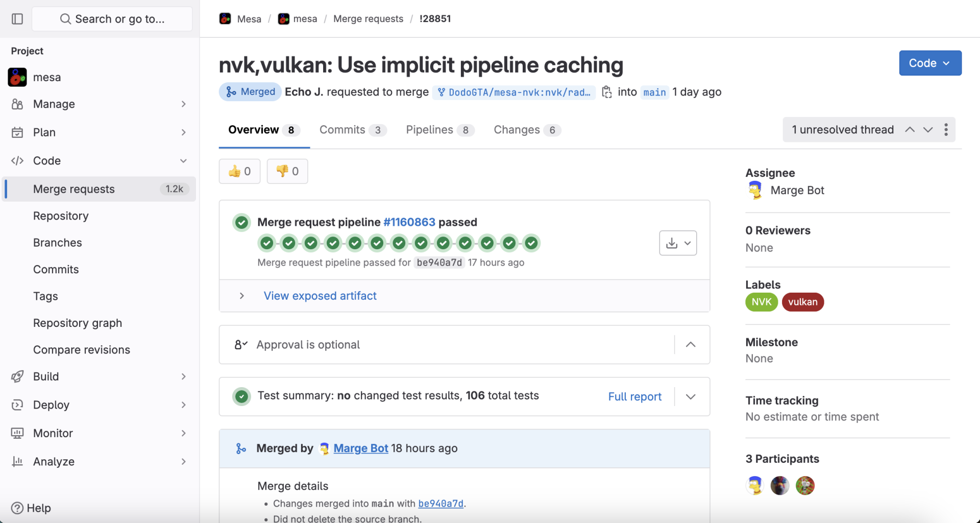Open the DodoGTA/mesa-nvk source branch link
980x523 pixels.
tap(513, 92)
